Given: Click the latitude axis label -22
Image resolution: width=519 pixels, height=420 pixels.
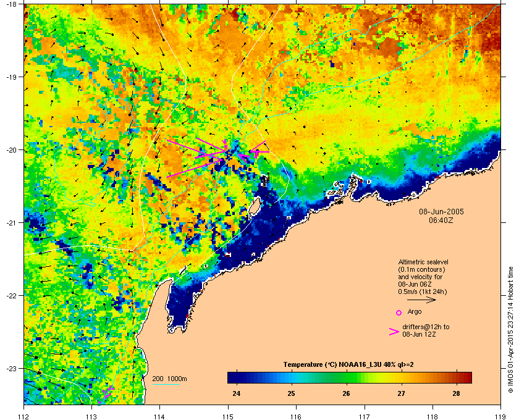Looking at the screenshot, I should pyautogui.click(x=12, y=296).
